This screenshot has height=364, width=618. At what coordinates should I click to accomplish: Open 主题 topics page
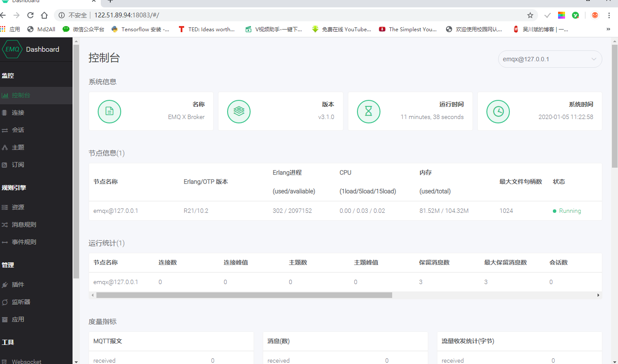[x=36, y=147]
